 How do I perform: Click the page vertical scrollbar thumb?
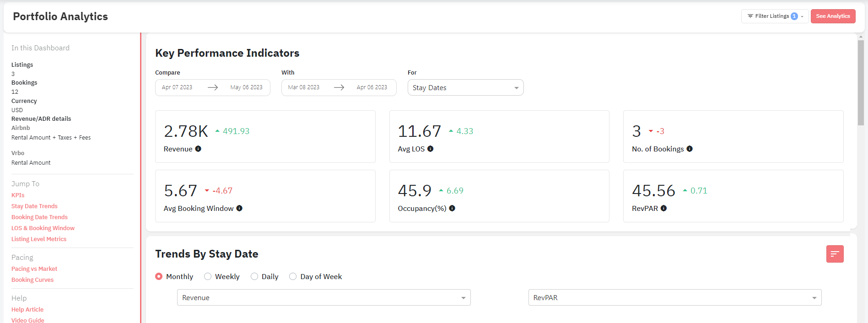[x=861, y=82]
